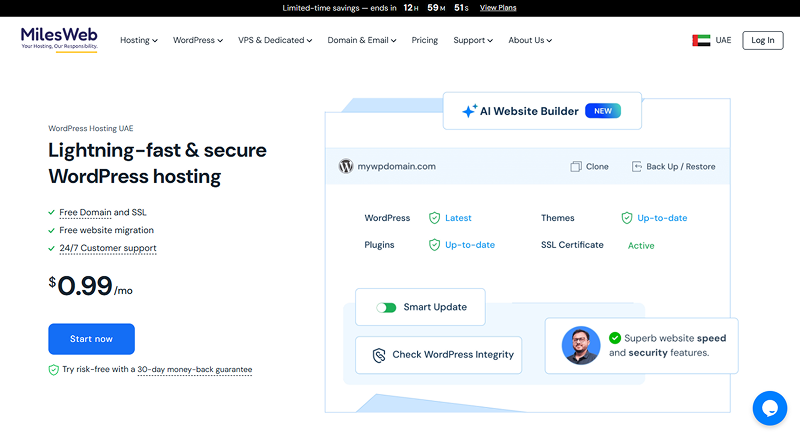Click the WordPress logo beside mywpdomain.com
Viewport: 800px width, 445px height.
click(x=346, y=166)
